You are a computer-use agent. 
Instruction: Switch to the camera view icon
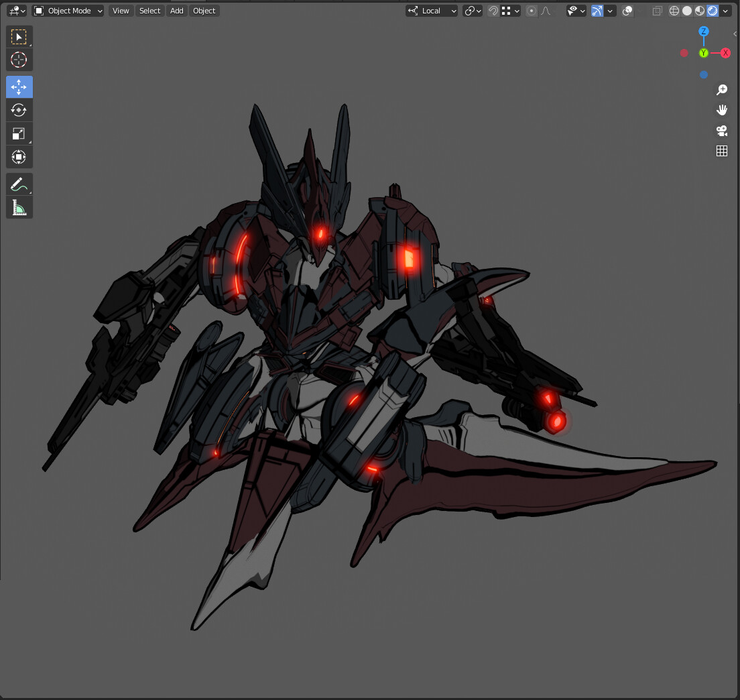click(722, 131)
